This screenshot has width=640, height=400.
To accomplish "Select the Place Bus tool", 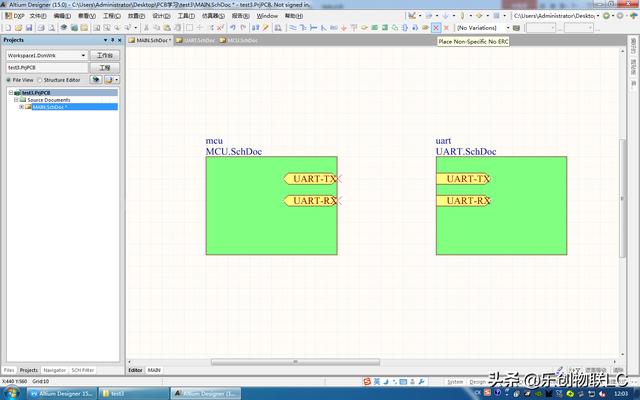I will [303, 28].
